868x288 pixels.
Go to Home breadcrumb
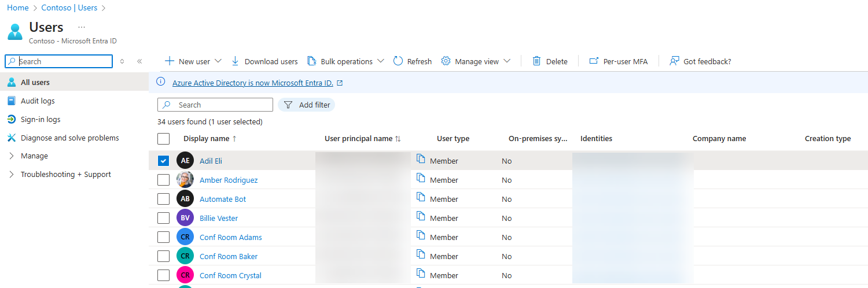[x=17, y=8]
